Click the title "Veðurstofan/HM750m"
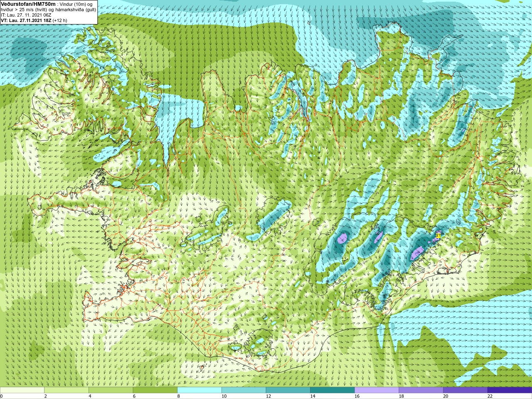 coord(28,4)
